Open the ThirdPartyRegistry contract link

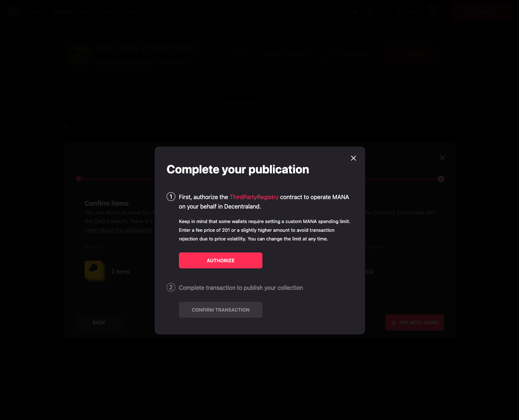(x=254, y=197)
